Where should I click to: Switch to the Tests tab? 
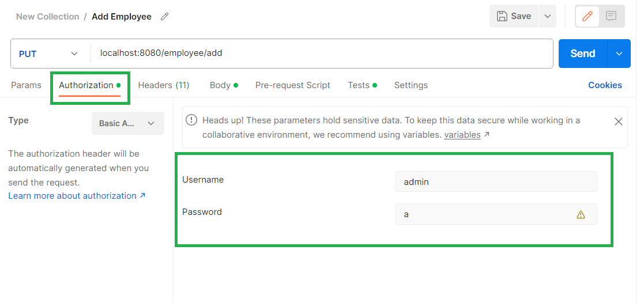(x=362, y=85)
